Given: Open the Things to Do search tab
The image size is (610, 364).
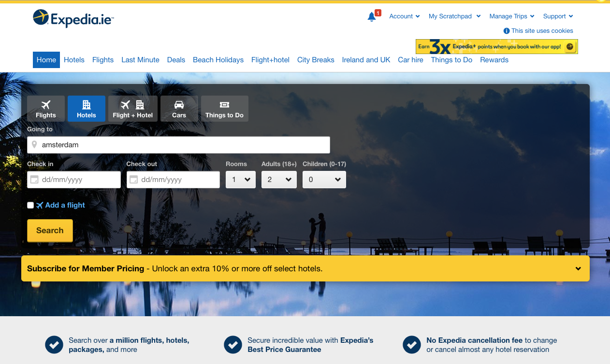Looking at the screenshot, I should (x=225, y=109).
